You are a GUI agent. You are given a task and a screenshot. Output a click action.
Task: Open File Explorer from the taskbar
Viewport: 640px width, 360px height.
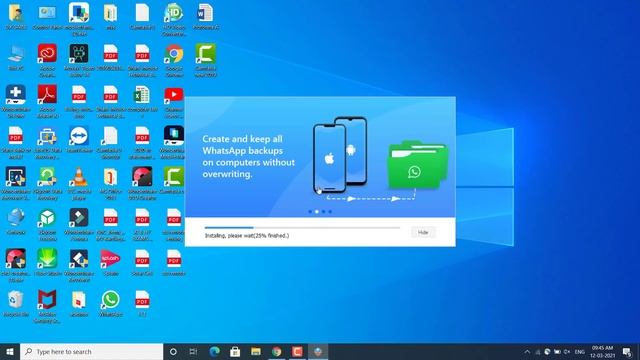[x=256, y=351]
